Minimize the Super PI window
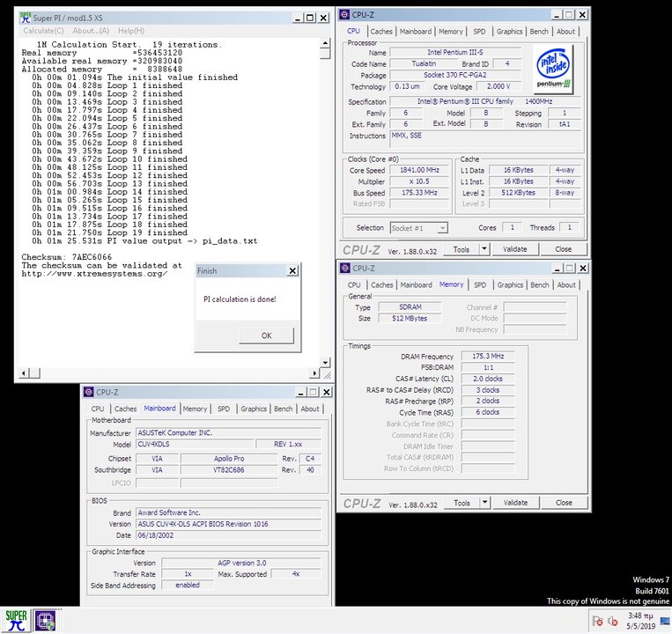 [x=298, y=18]
